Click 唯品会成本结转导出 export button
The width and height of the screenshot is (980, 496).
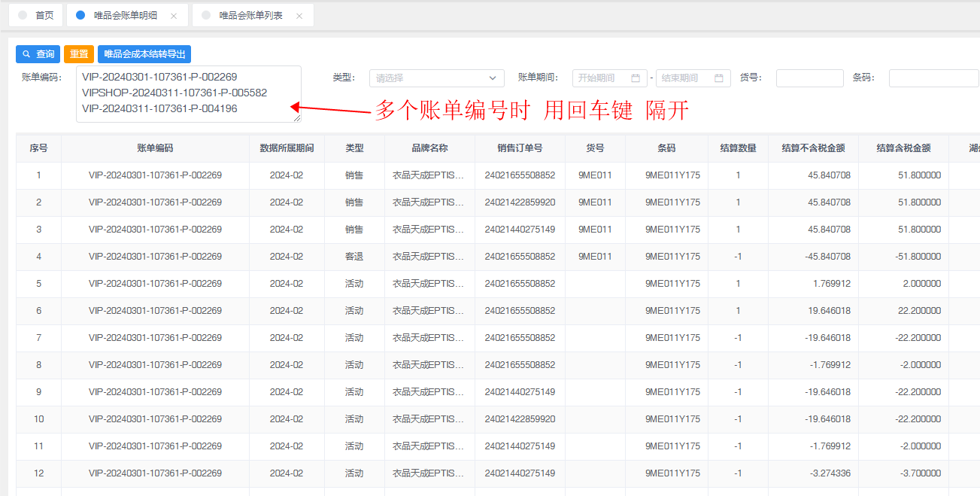click(144, 54)
